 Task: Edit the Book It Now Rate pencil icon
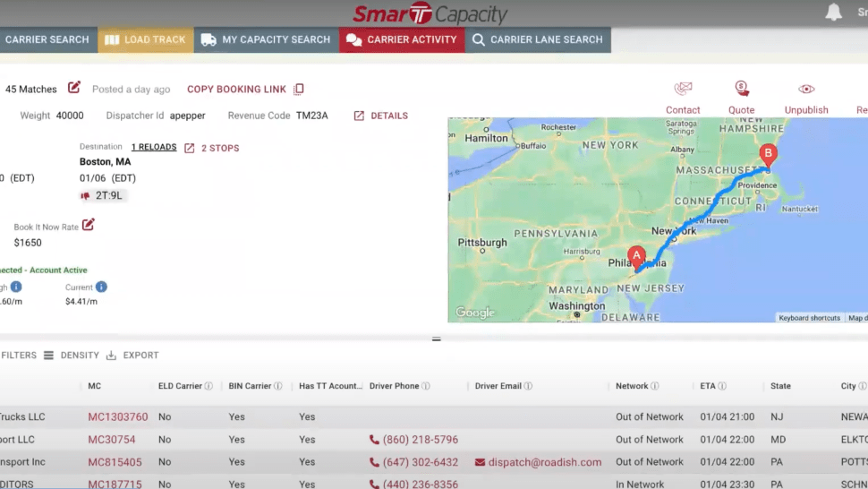tap(89, 225)
